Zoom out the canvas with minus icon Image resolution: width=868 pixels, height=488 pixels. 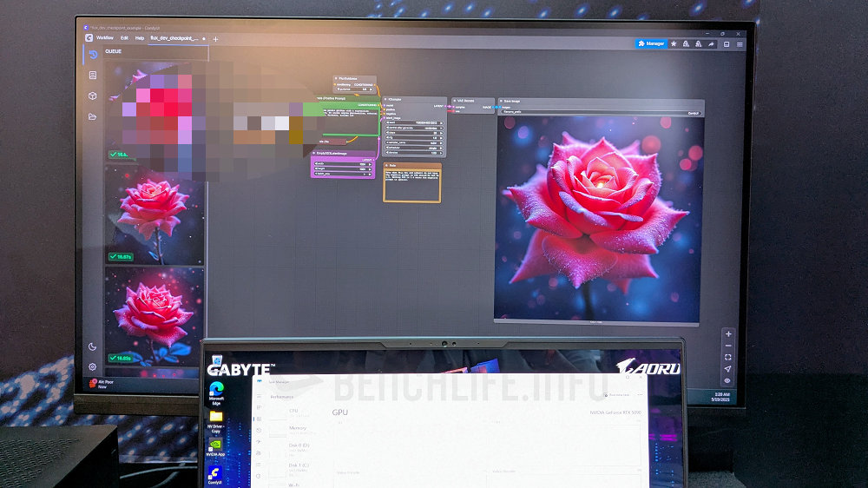pos(728,346)
